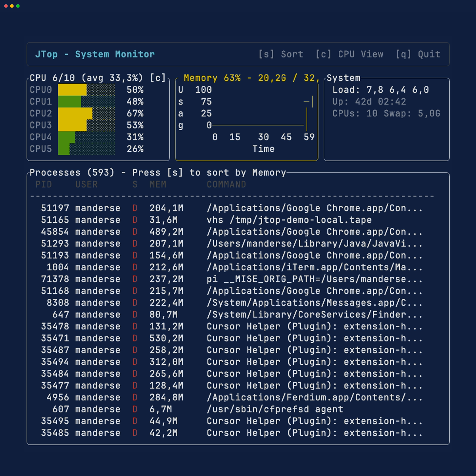This screenshot has height=476, width=476.
Task: Select Cursor Helper row with PID 35487
Action: pyautogui.click(x=232, y=350)
